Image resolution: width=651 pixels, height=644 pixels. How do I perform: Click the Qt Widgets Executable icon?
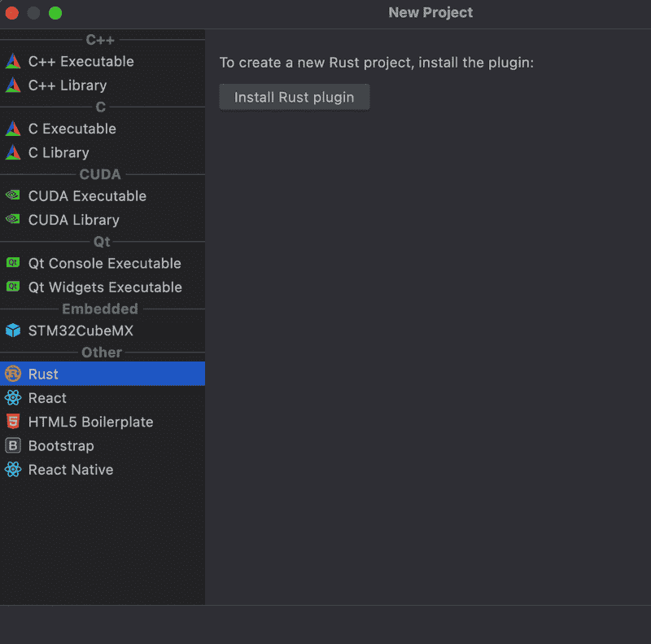coord(13,287)
